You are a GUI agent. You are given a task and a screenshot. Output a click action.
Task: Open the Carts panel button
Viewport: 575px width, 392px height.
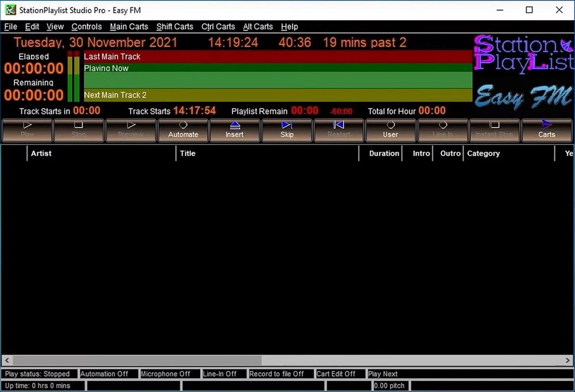tap(547, 130)
